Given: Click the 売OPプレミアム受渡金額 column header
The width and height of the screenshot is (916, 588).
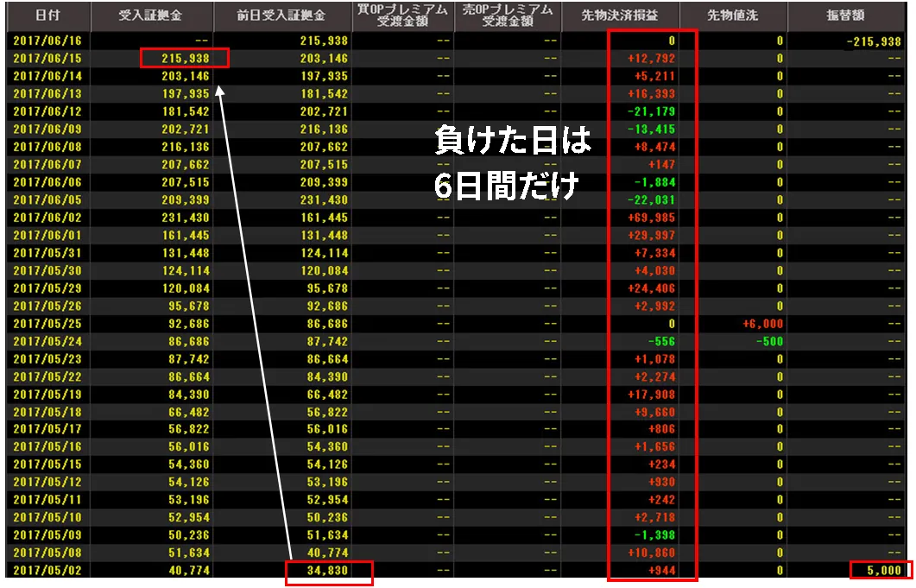Looking at the screenshot, I should click(x=508, y=16).
